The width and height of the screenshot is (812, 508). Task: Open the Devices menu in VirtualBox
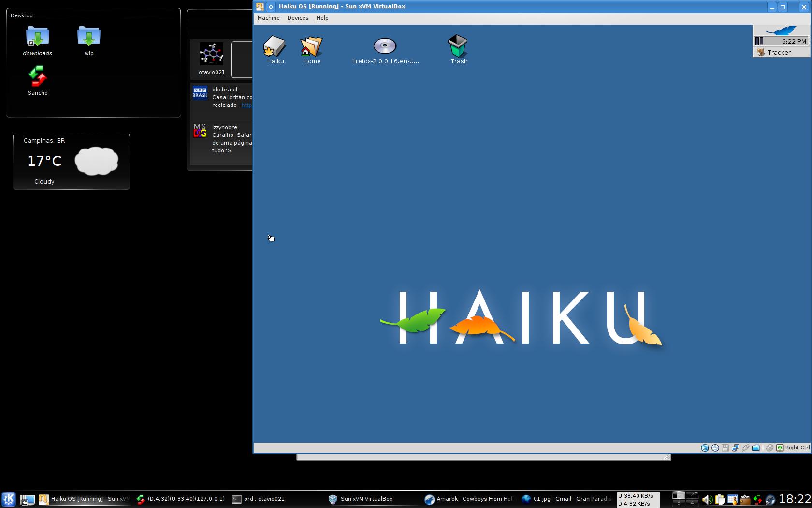coord(298,18)
